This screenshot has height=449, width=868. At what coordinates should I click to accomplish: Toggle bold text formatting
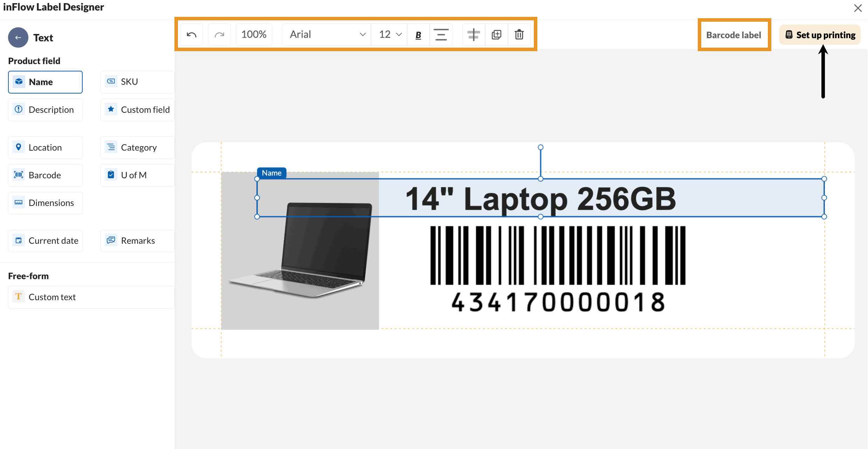[418, 35]
